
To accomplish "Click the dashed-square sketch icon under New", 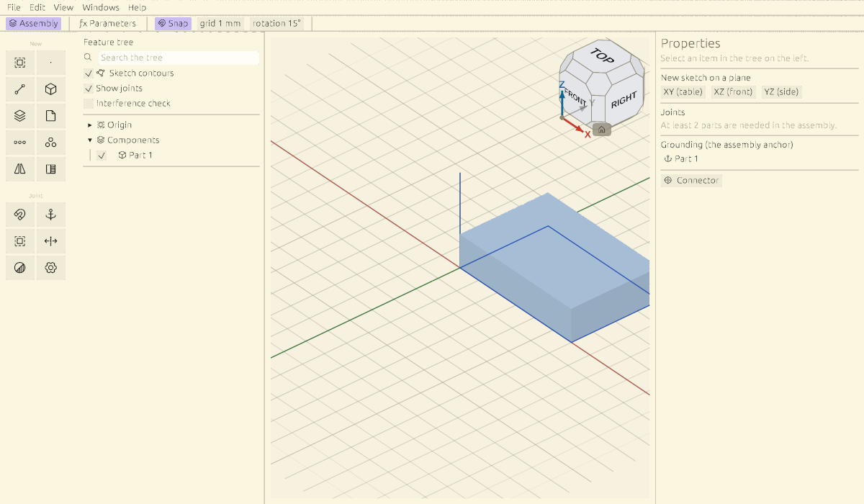I will coord(20,63).
